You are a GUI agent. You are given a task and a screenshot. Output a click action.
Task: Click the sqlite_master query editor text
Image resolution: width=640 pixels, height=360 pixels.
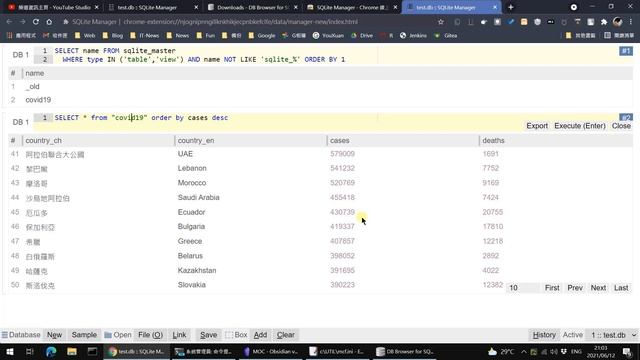200,55
